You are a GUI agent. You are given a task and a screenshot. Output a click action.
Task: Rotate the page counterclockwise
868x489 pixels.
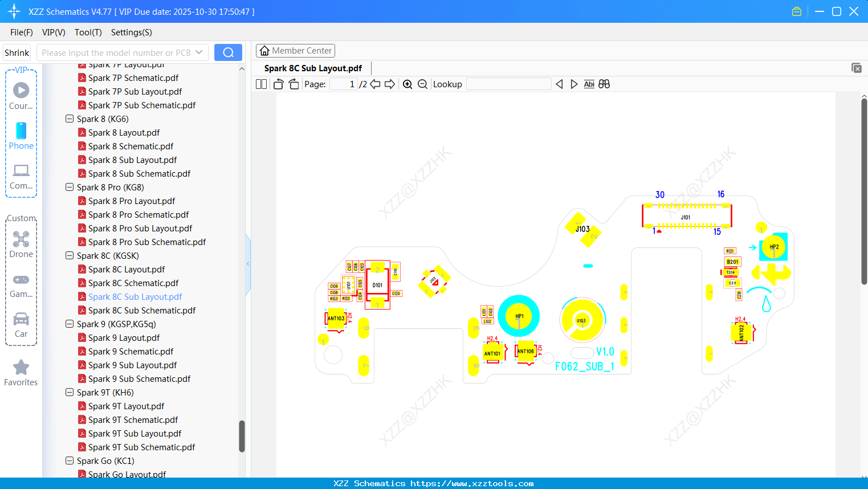[278, 84]
